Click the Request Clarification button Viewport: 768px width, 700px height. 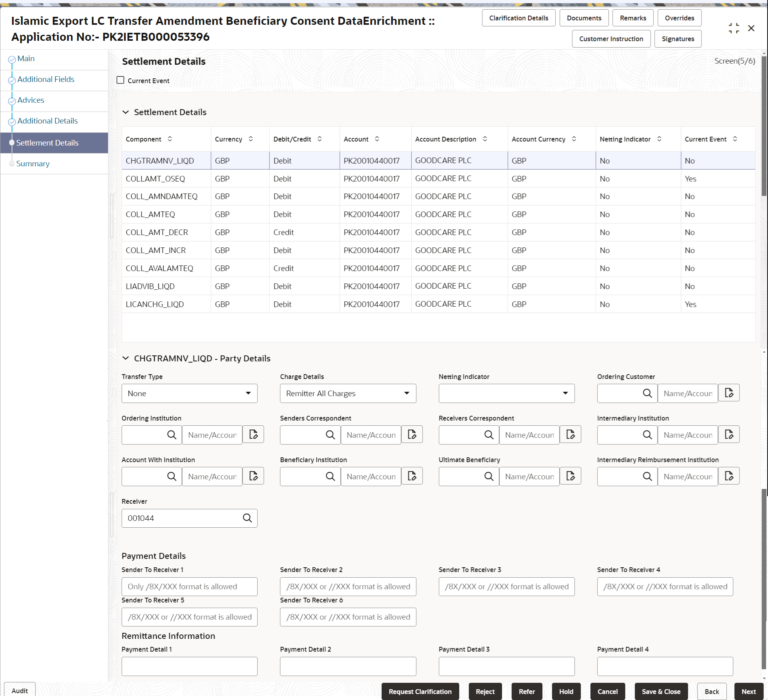(420, 691)
